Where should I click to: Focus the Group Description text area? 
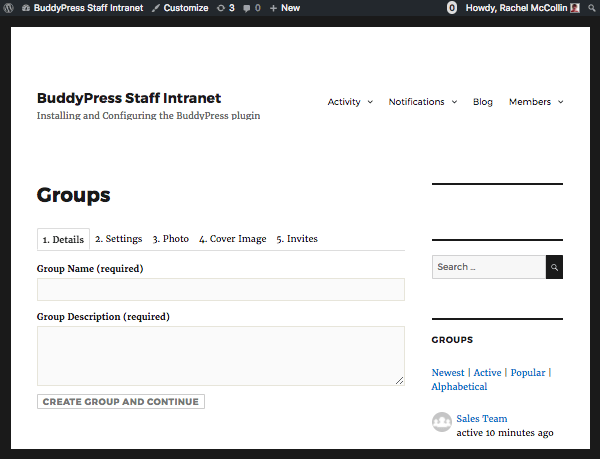[221, 356]
